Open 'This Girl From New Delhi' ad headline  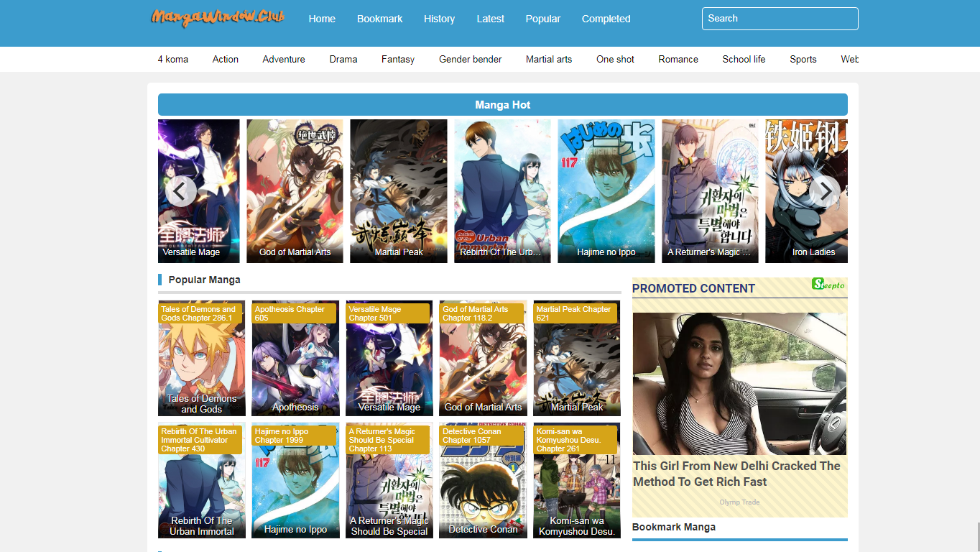tap(736, 474)
